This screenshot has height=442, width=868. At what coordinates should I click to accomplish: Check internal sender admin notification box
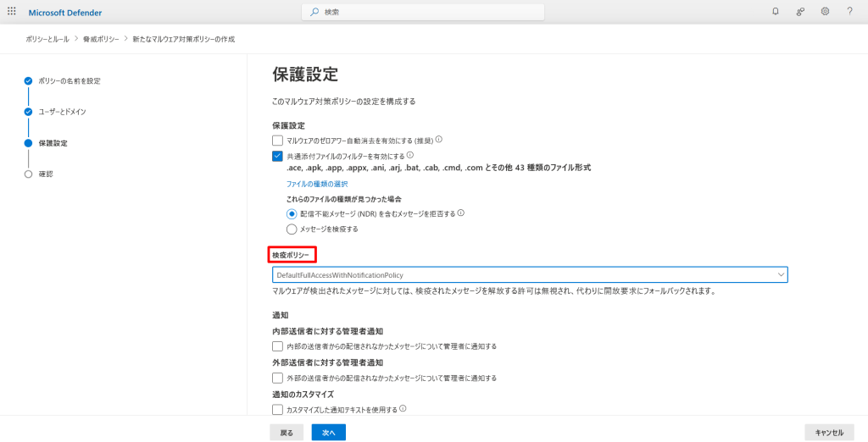point(277,346)
